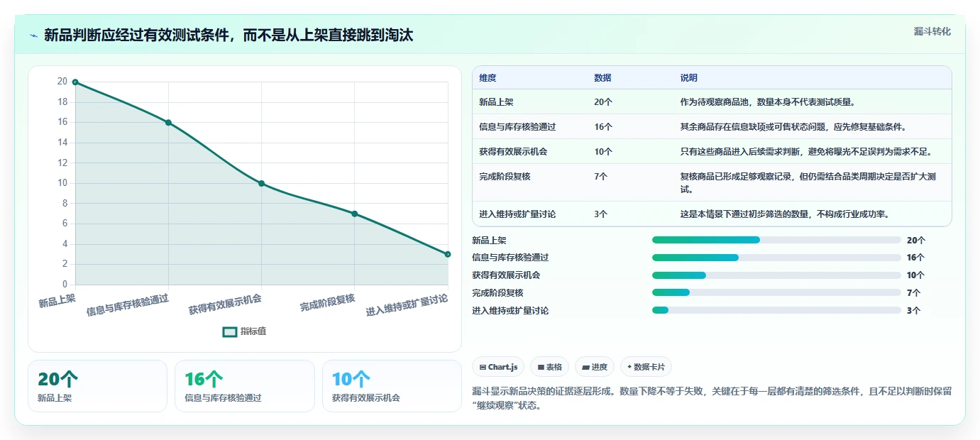Click the chart data point at 20

75,82
